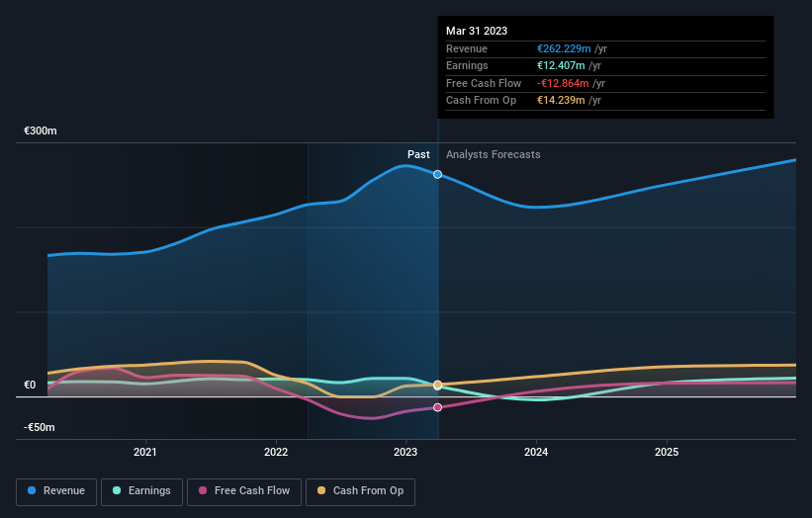The height and width of the screenshot is (518, 812).
Task: Click the €12.407m earnings value
Action: (561, 65)
